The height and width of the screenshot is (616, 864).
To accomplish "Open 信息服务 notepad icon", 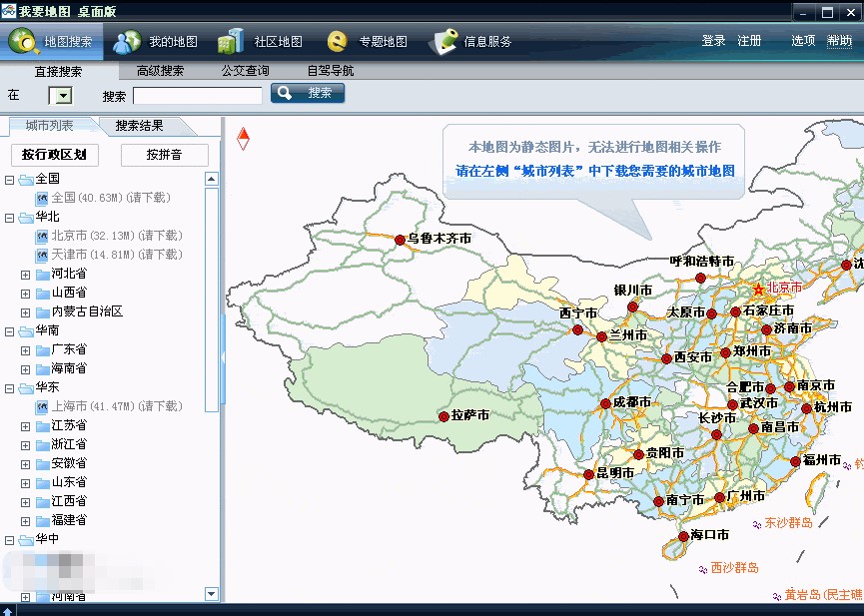I will click(443, 41).
